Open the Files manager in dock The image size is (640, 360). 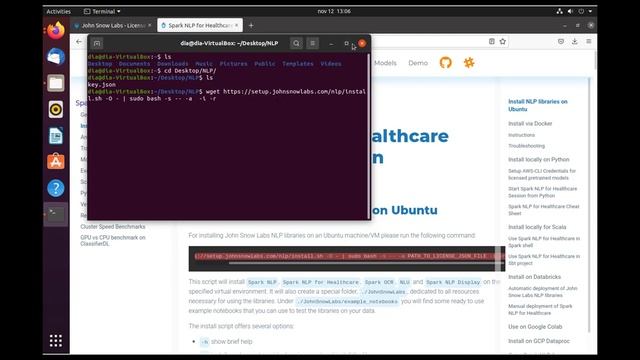56,83
